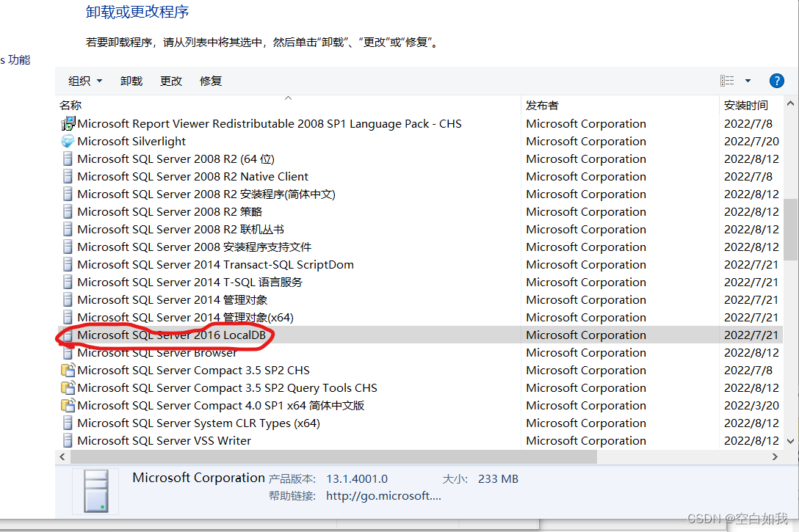Screen dimensions: 799x532
Task: Click product version 13.1.4001.0 in details pane
Action: click(x=357, y=479)
